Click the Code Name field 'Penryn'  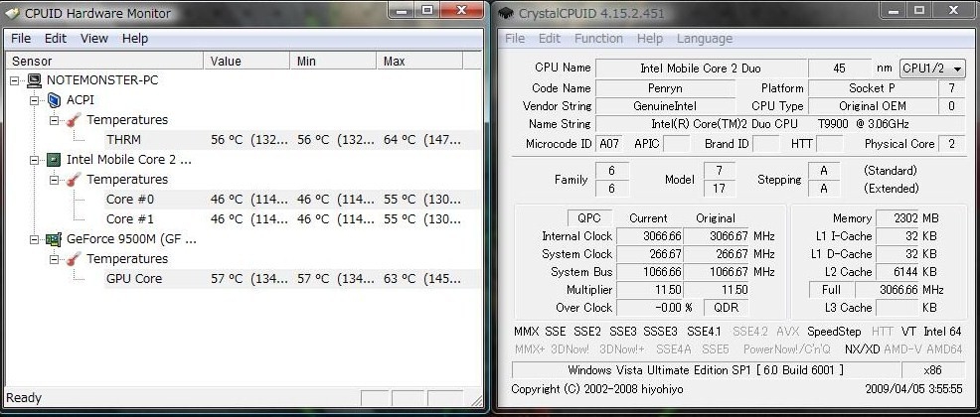[x=665, y=88]
